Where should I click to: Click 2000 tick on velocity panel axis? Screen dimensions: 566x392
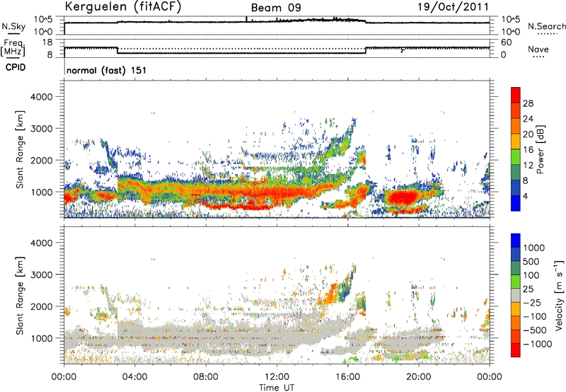coord(42,306)
